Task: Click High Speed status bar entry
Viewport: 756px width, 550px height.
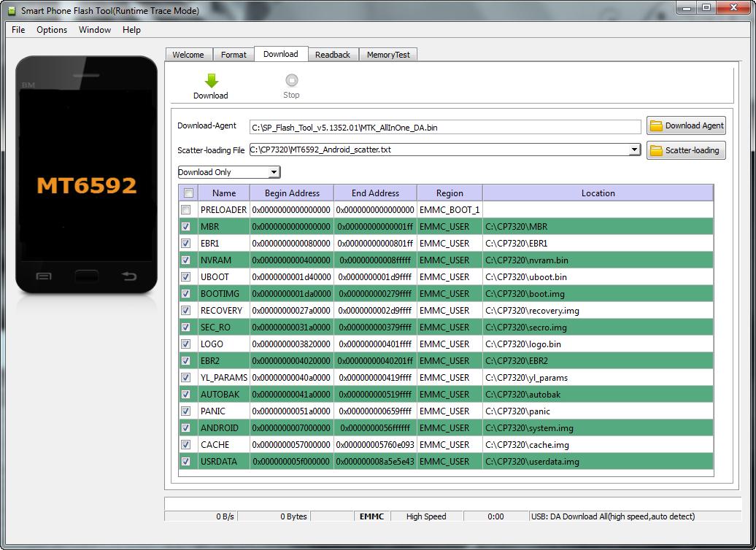Action: coord(426,516)
